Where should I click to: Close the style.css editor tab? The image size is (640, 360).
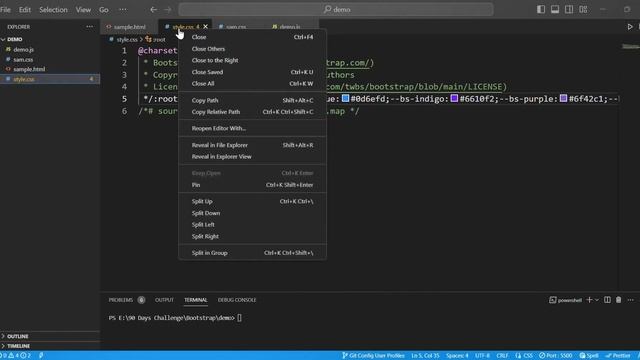coord(205,27)
